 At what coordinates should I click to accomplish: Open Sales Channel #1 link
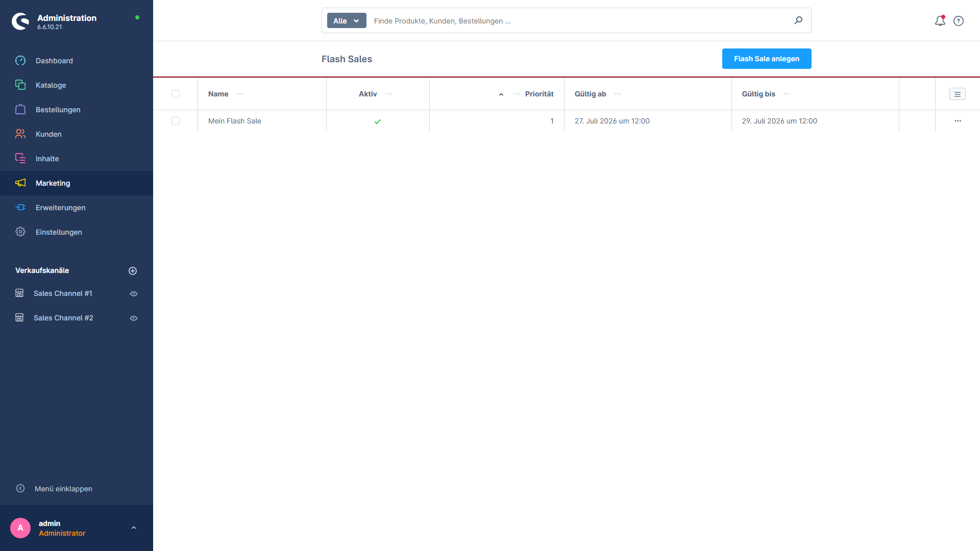tap(63, 293)
